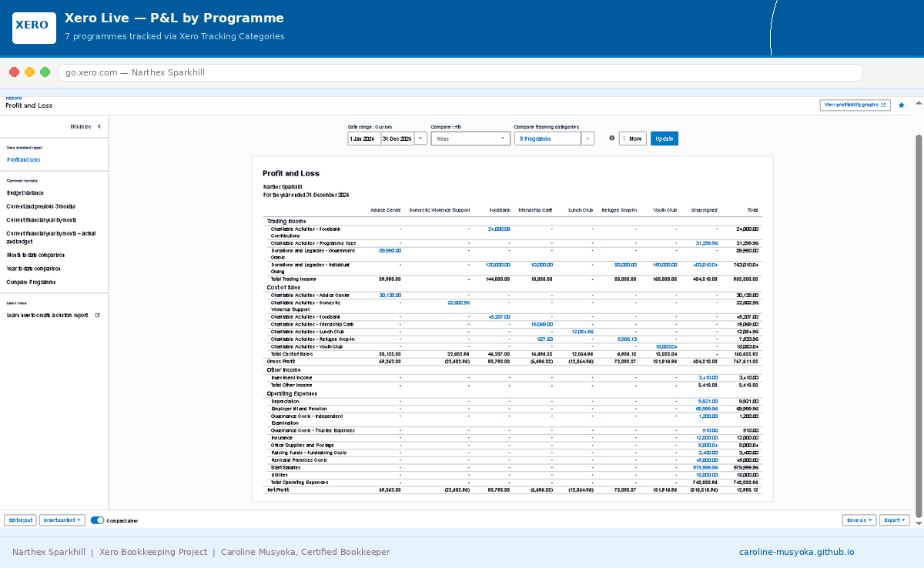The width and height of the screenshot is (924, 568).
Task: Click the Profit and Loss report title heading
Action: [x=291, y=173]
